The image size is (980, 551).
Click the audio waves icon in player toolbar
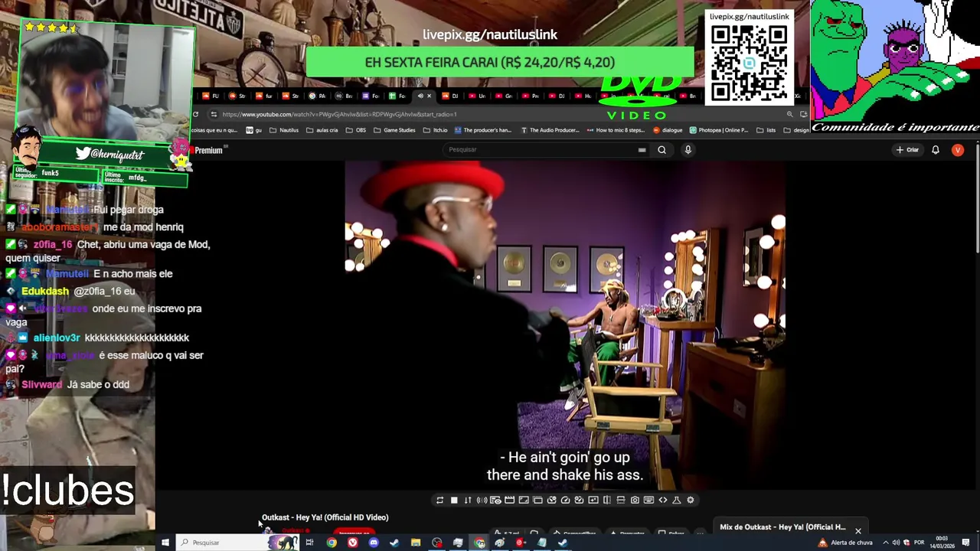pos(482,500)
